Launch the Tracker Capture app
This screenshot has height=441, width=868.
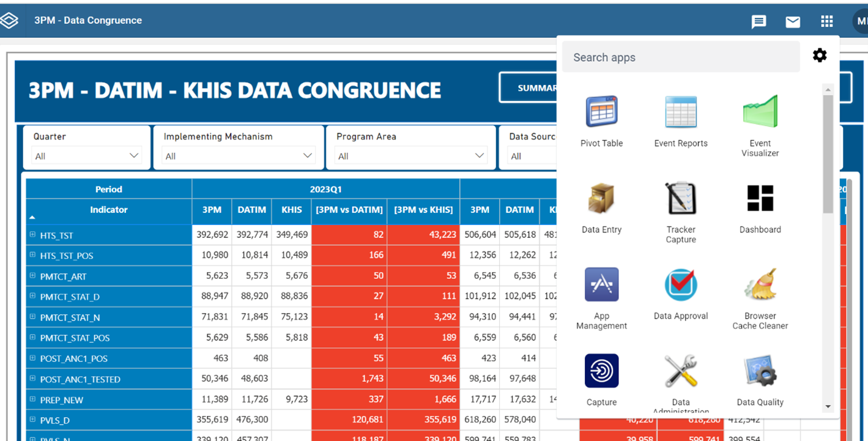(681, 212)
